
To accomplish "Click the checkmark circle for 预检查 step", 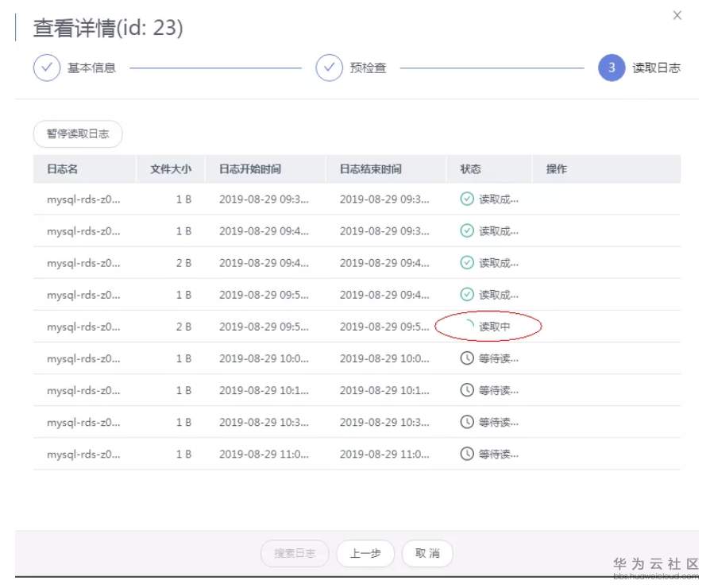I will click(x=330, y=68).
